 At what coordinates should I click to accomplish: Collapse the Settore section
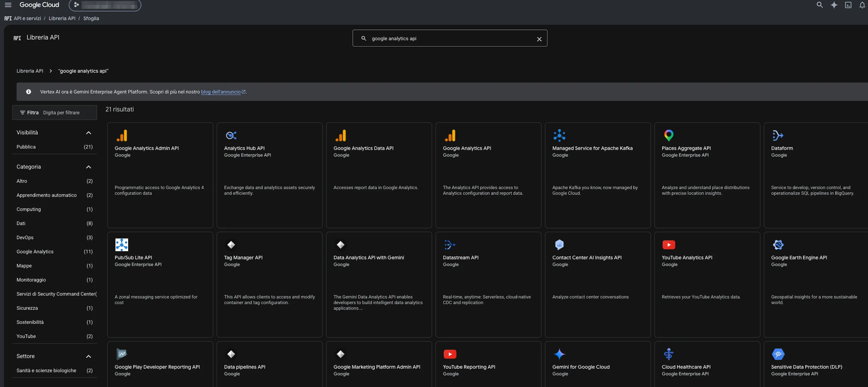pos(88,356)
